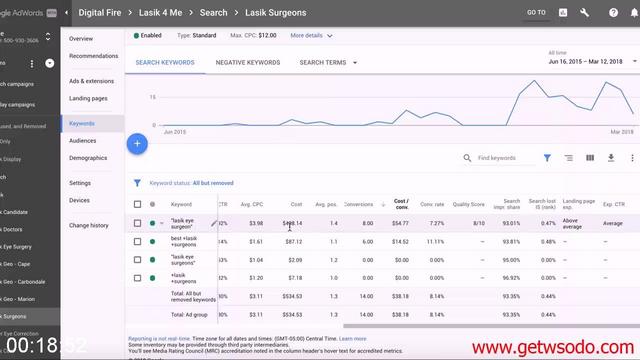The image size is (640, 360).
Task: Sort by Quality Score column header
Action: click(468, 204)
